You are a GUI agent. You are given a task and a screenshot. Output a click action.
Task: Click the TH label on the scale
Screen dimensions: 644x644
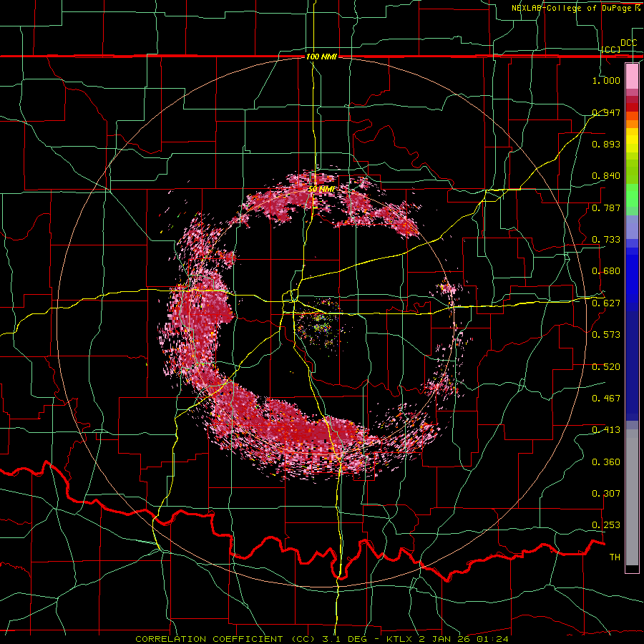point(615,557)
